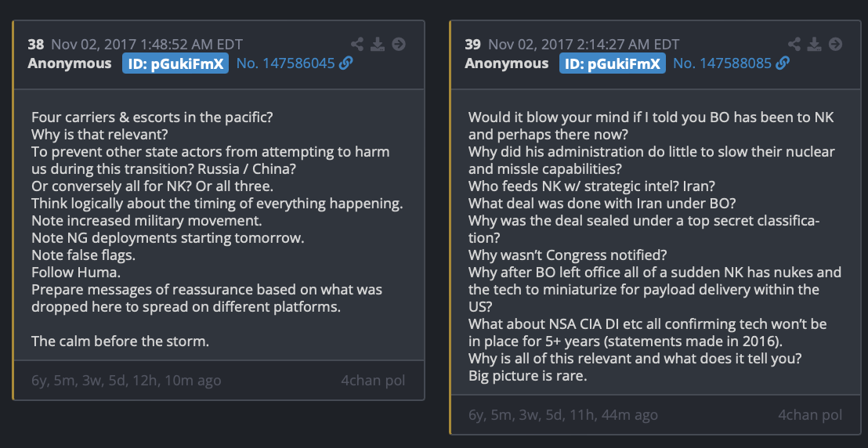Click Anonymous author name on post 38
This screenshot has width=868, height=448.
click(70, 63)
